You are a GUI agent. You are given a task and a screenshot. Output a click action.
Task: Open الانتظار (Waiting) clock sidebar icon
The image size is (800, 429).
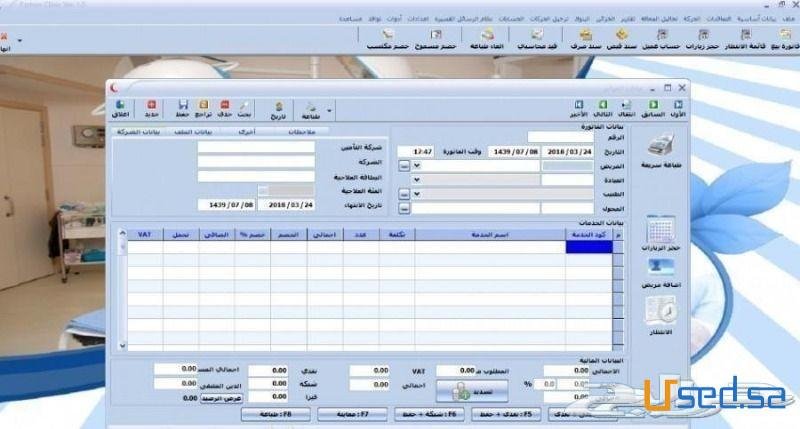pyautogui.click(x=661, y=313)
